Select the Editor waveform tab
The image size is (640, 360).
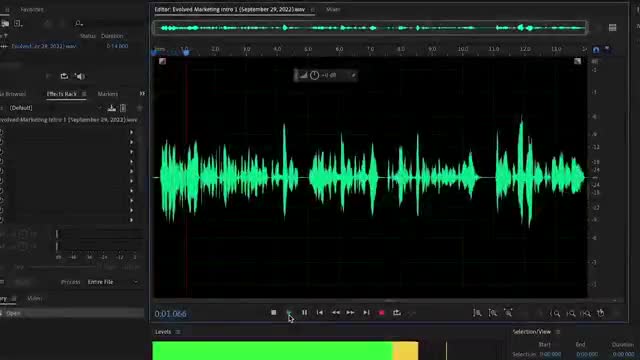click(230, 9)
